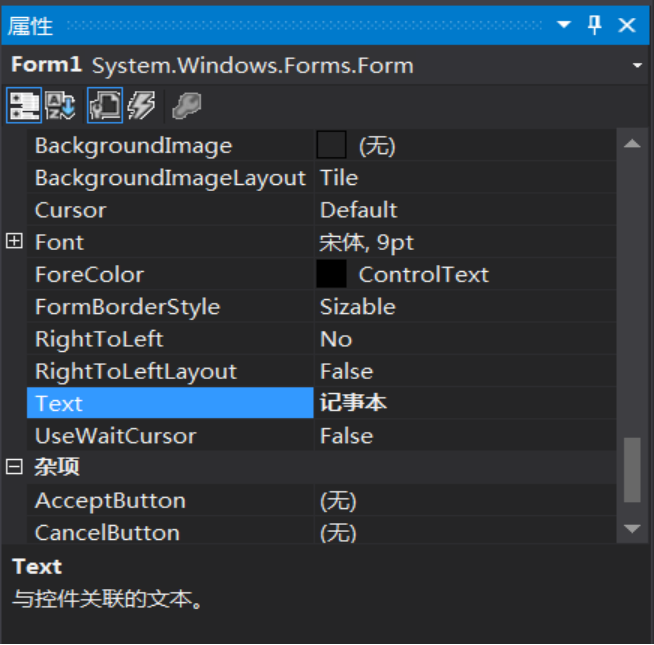Show Events with lightning bolt icon
This screenshot has width=654, height=645.
coord(142,106)
